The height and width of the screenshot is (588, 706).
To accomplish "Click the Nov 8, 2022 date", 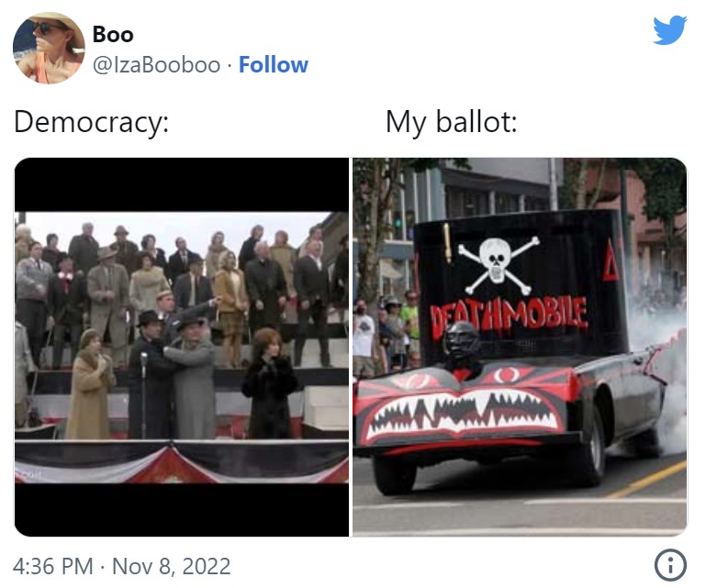I will pyautogui.click(x=171, y=566).
